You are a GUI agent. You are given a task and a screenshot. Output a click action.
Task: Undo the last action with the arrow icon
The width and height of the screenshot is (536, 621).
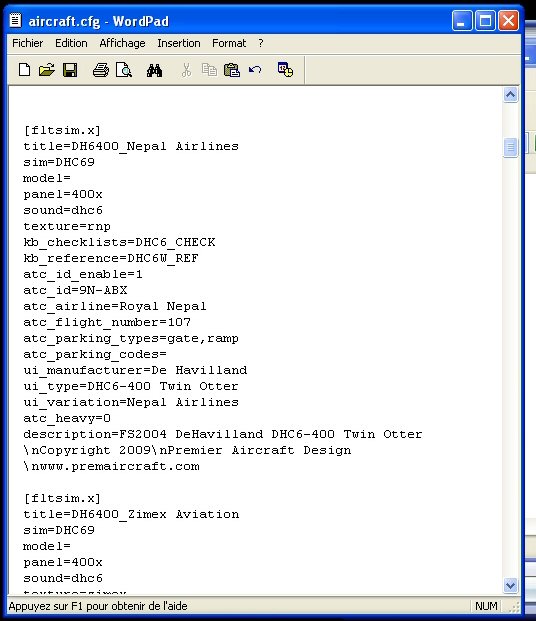tap(255, 70)
